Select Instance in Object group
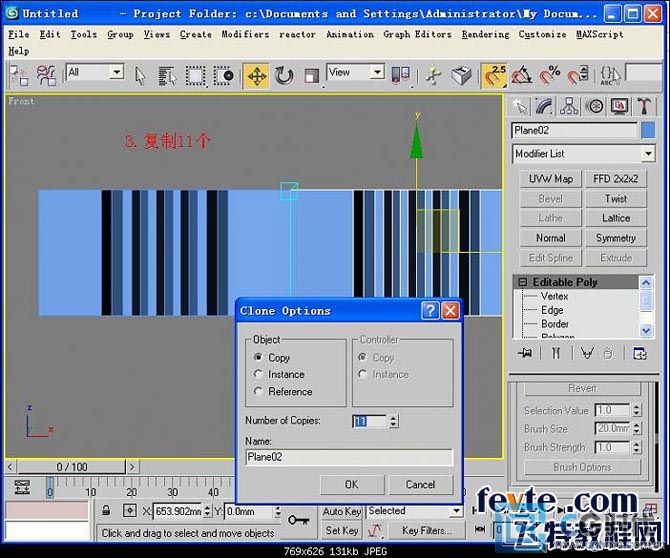Screen dimensions: 670x558 (279, 374)
